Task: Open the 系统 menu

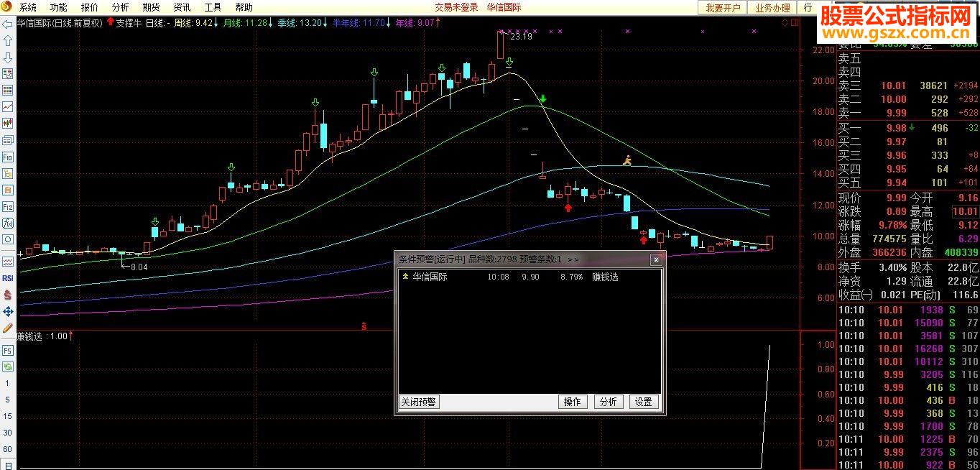Action: click(x=27, y=7)
